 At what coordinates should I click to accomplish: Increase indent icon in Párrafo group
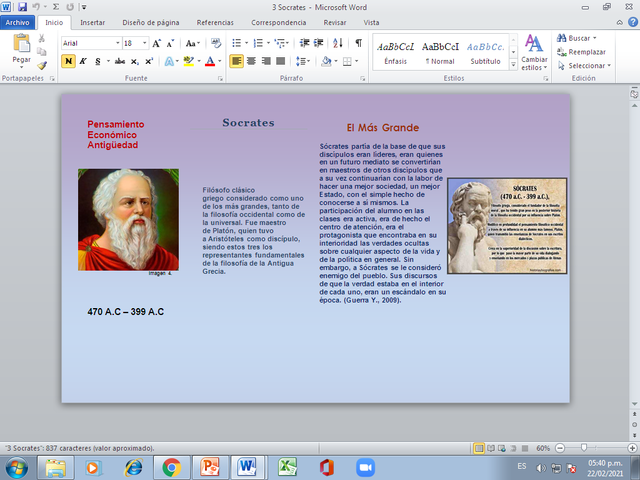click(x=318, y=43)
